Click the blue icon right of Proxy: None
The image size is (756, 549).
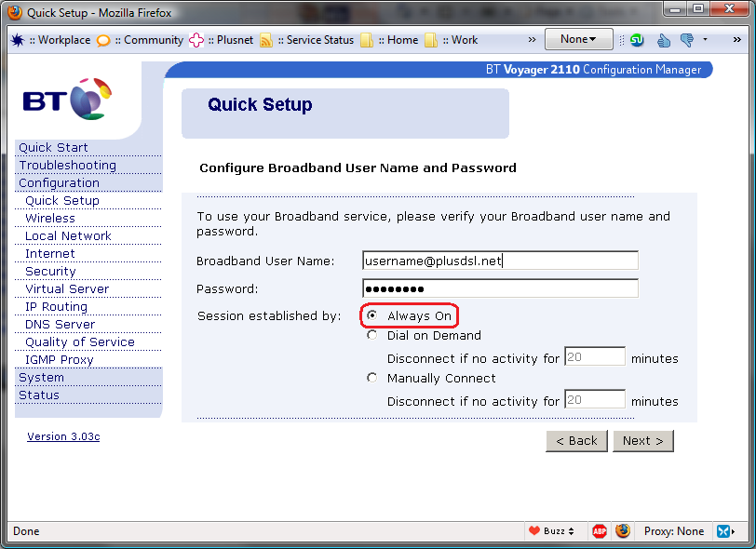point(724,531)
